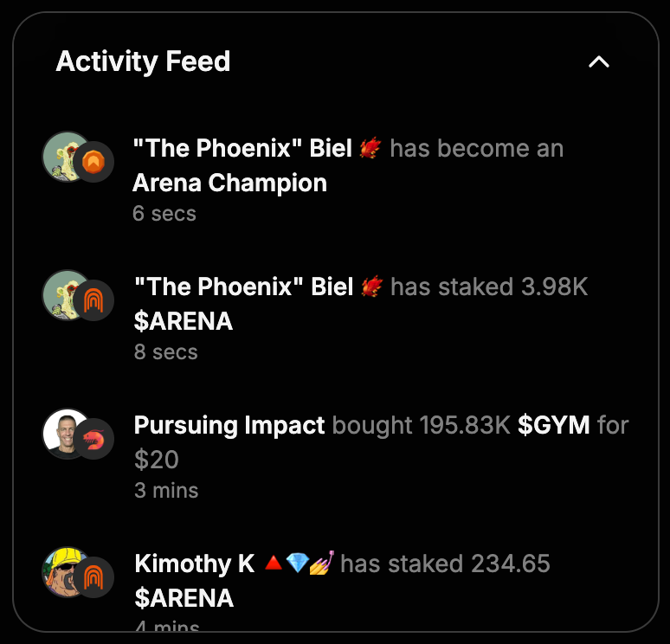Collapse the Activity Feed panel chevron
The height and width of the screenshot is (644, 670).
tap(599, 62)
